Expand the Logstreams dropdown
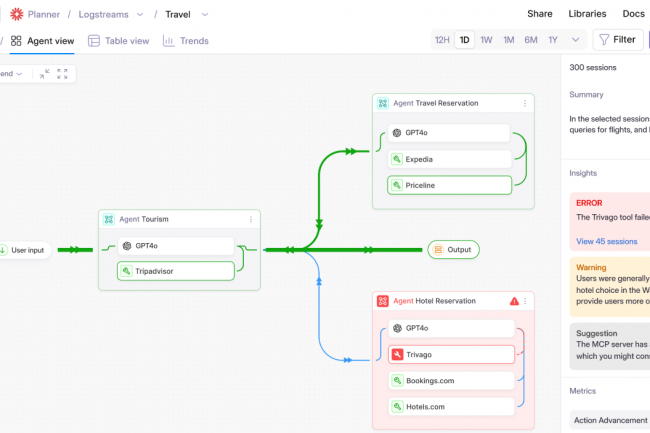The image size is (650, 433). 139,14
